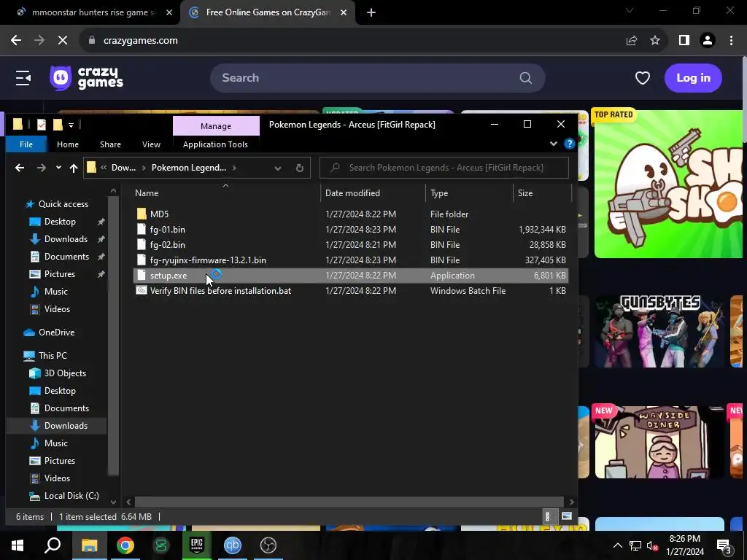Open recent locations dropdown arrow
747x560 pixels.
tap(58, 168)
